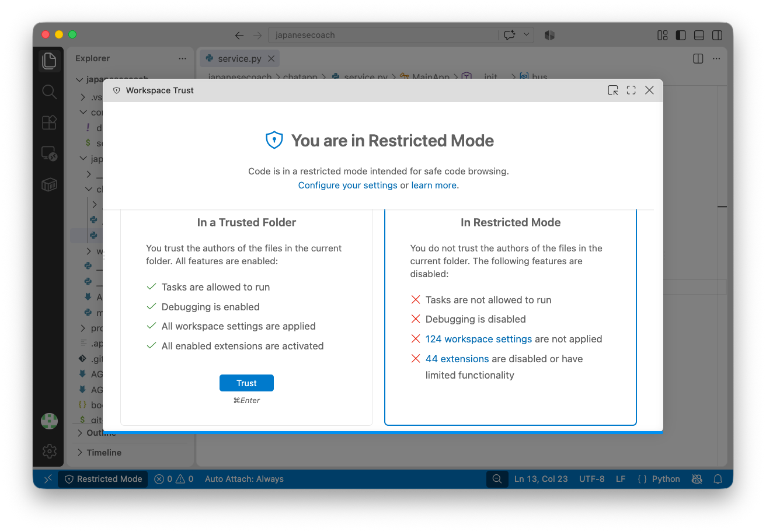Open the learn more link

[434, 185]
